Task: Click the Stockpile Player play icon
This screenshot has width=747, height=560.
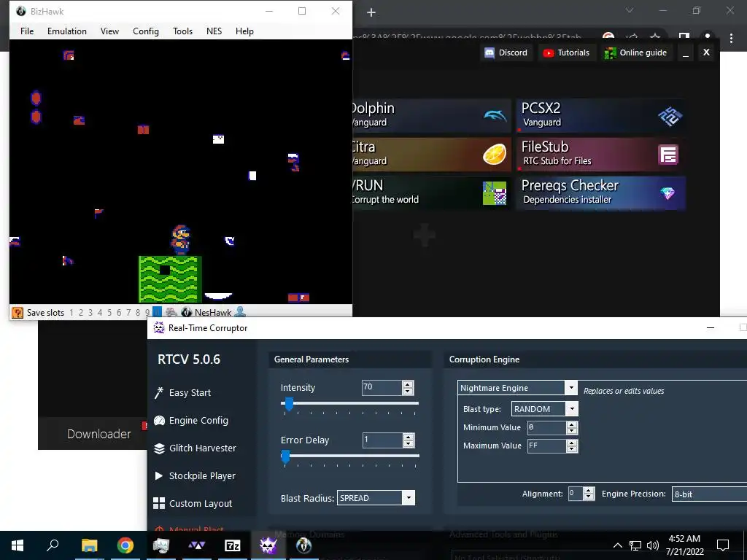Action: point(158,475)
